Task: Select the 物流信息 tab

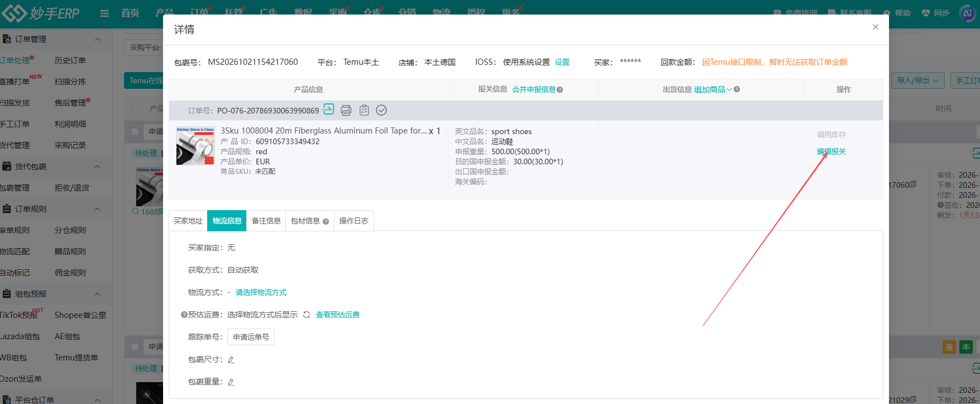Action: (227, 221)
